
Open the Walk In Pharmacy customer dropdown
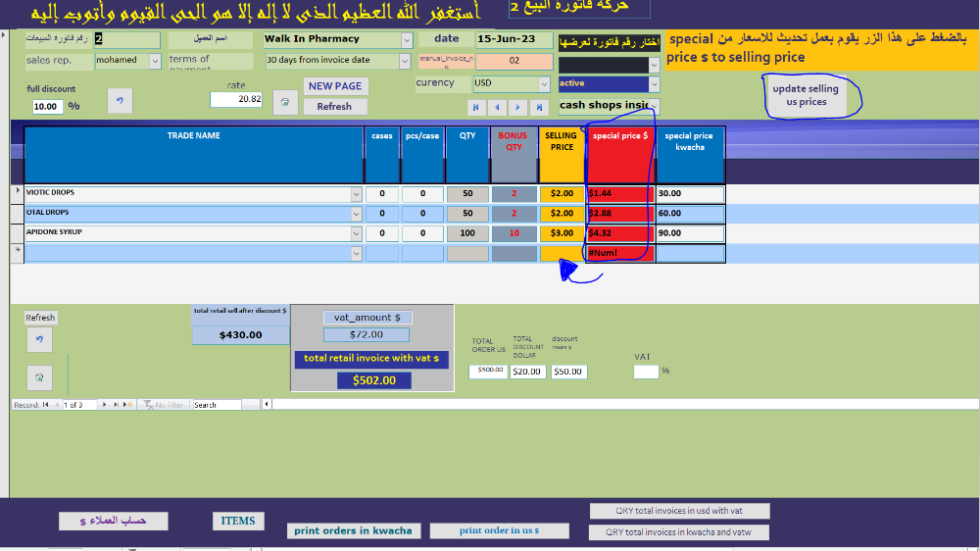pyautogui.click(x=406, y=40)
